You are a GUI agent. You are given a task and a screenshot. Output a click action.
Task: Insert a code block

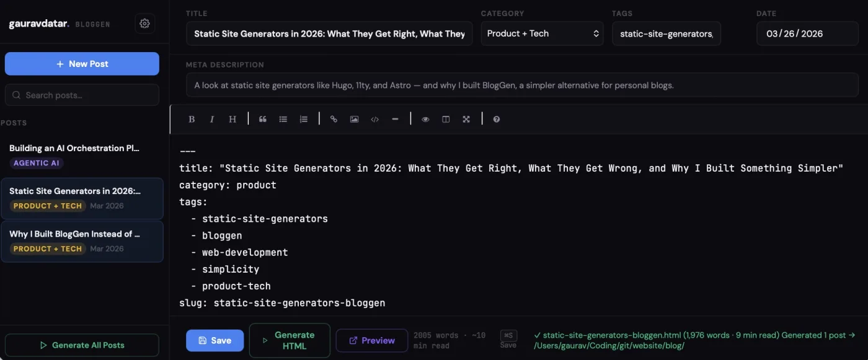tap(374, 118)
